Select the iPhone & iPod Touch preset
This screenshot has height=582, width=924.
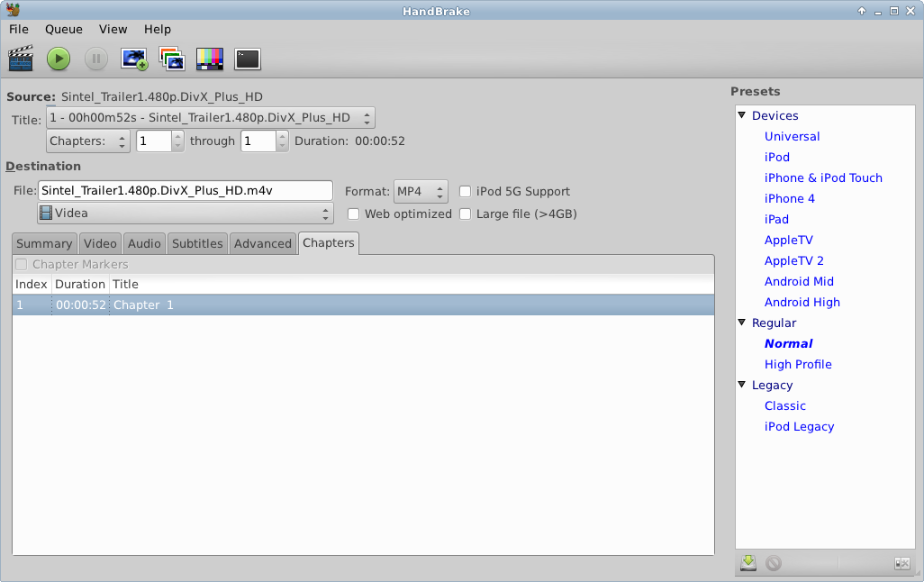pos(823,177)
